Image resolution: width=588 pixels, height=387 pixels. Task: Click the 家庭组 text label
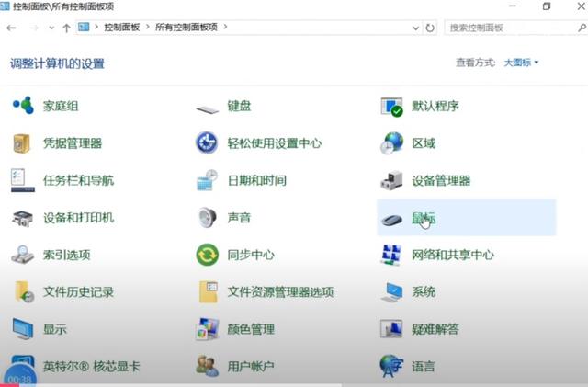pos(61,106)
